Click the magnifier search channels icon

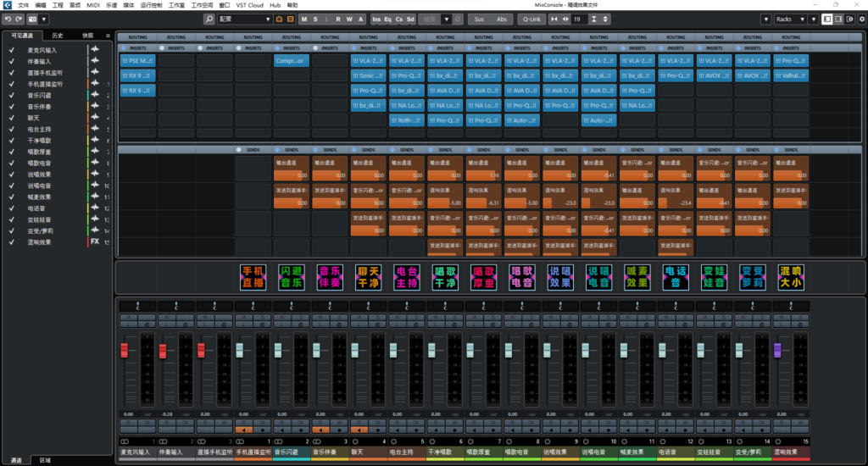(x=209, y=19)
